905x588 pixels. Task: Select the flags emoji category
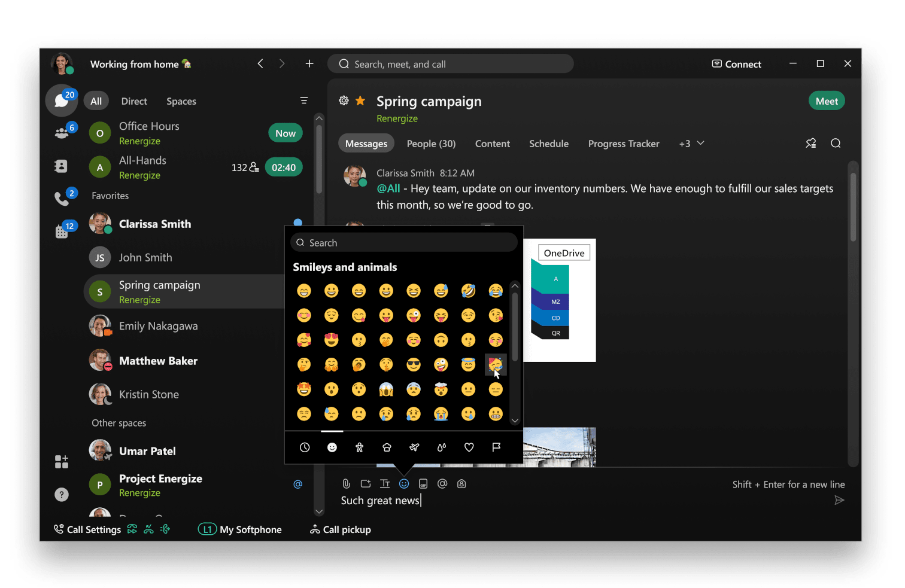click(496, 447)
